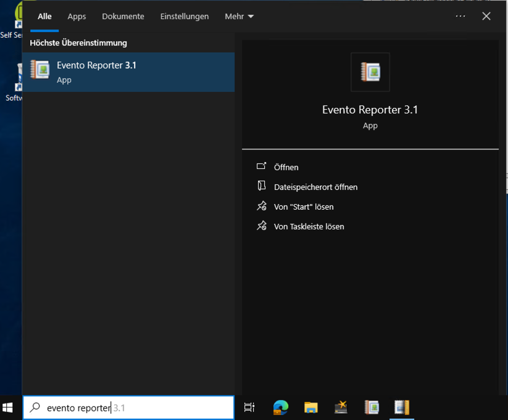The height and width of the screenshot is (420, 508).
Task: Switch to the Einstellungen tab
Action: 184,17
